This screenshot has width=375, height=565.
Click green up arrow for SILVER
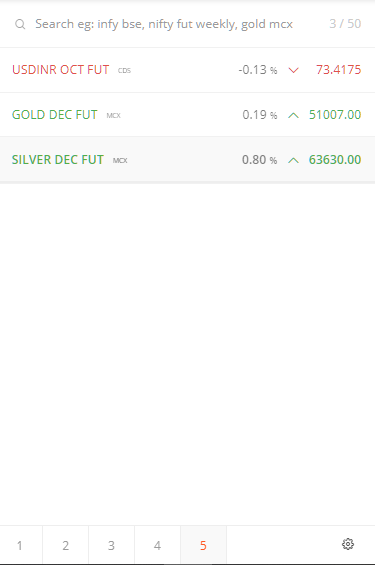[294, 160]
